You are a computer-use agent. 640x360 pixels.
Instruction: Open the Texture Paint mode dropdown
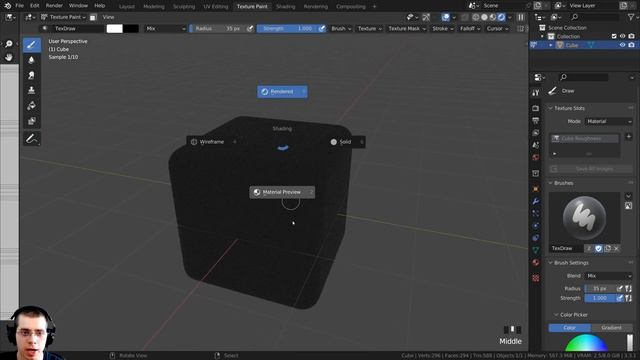[63, 17]
